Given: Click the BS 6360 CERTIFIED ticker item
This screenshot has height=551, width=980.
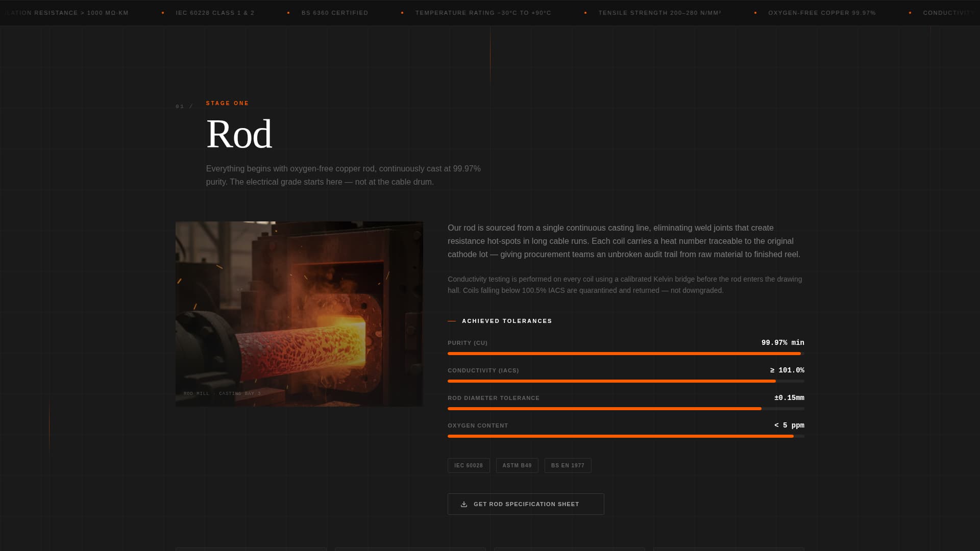Looking at the screenshot, I should click(x=335, y=13).
